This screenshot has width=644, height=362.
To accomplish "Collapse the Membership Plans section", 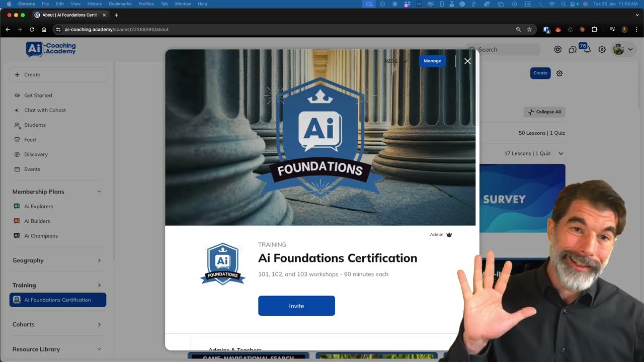I will tap(99, 192).
